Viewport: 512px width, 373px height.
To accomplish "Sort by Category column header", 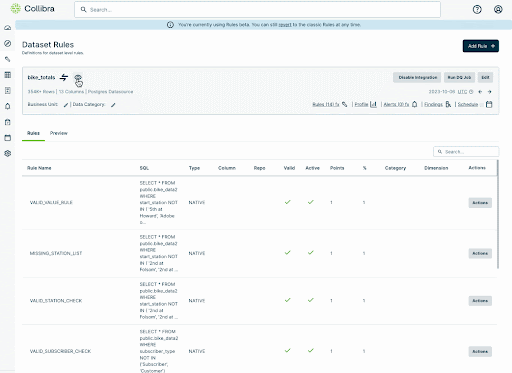I will tap(395, 168).
